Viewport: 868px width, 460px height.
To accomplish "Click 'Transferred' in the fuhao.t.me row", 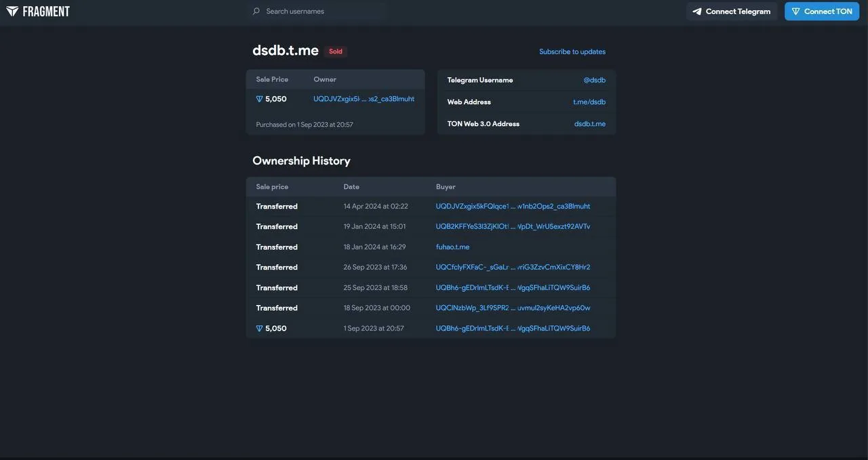I will pyautogui.click(x=277, y=247).
